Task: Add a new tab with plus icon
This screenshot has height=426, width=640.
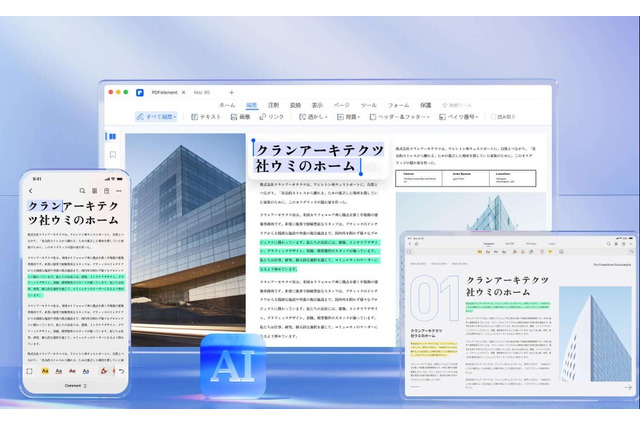Action: click(x=231, y=93)
